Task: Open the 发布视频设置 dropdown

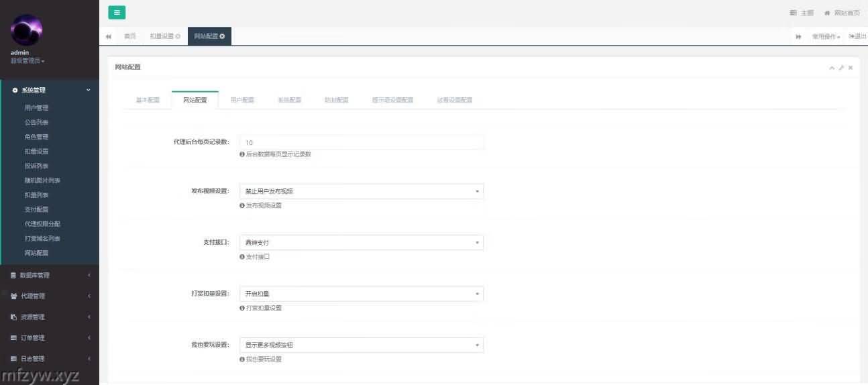Action: [361, 191]
